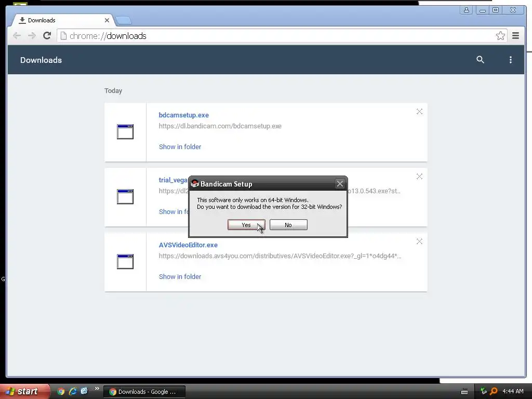Viewport: 532px width, 399px height.
Task: Launch Internet Explorer from quick launch
Action: [x=73, y=391]
